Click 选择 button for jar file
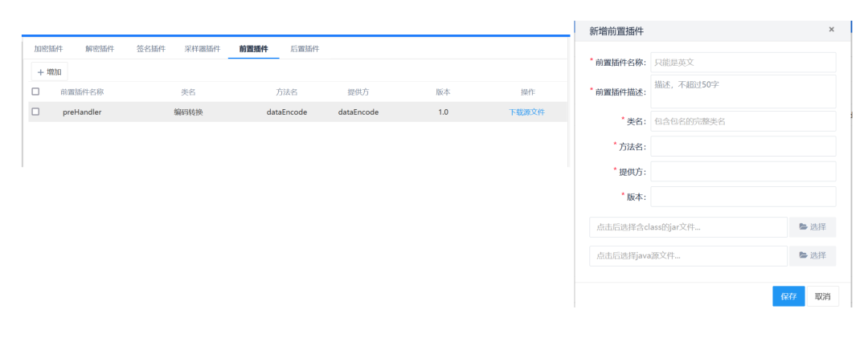 [812, 227]
